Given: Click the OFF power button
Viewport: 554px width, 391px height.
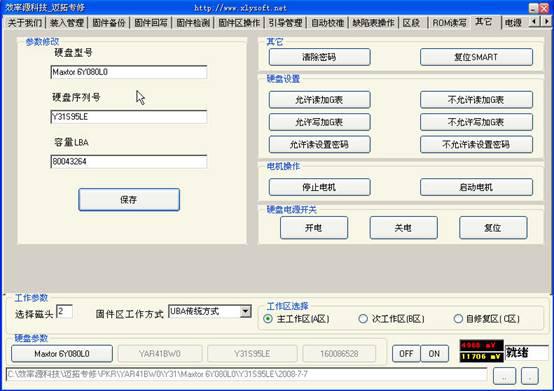Looking at the screenshot, I should click(406, 354).
